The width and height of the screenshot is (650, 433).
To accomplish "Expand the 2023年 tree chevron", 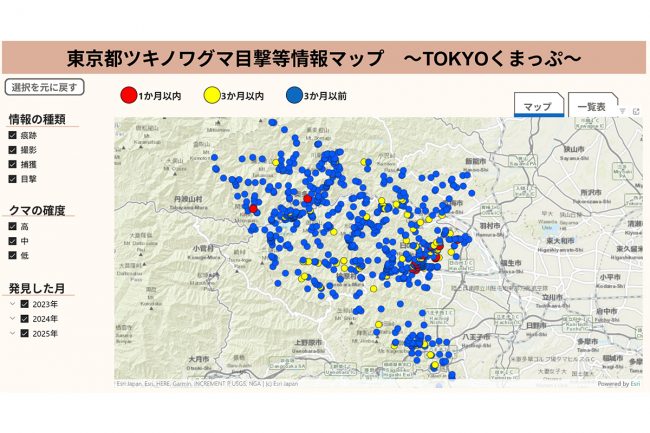I will [x=11, y=304].
